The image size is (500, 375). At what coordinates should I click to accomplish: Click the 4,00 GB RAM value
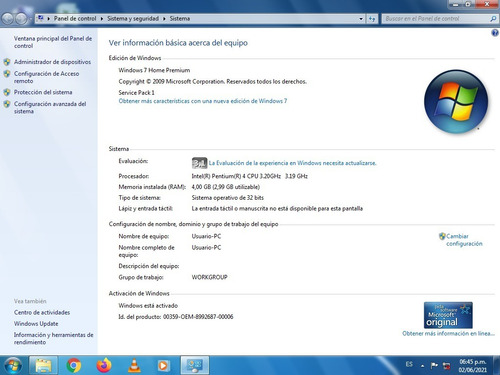tap(226, 187)
